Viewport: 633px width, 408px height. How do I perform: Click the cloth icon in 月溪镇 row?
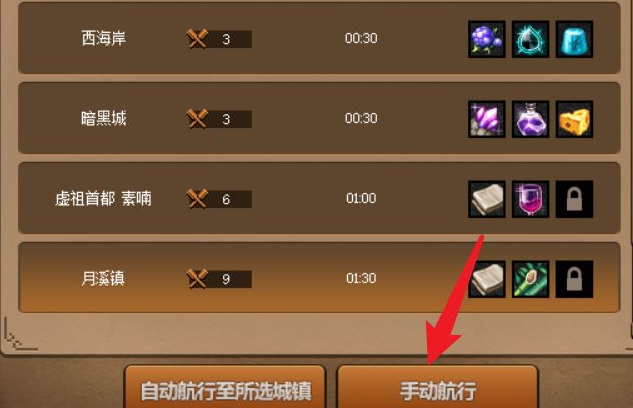coord(486,279)
